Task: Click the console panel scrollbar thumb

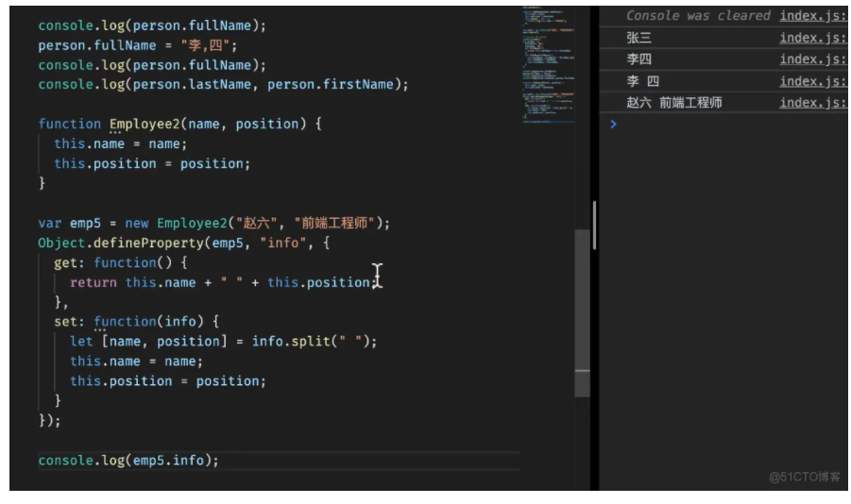Action: point(595,226)
